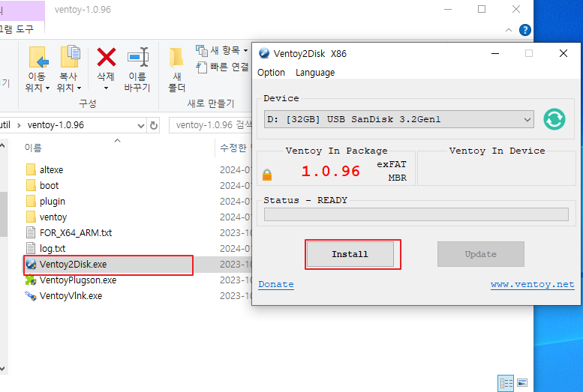Viewport: 583px width, 392px height.
Task: Open the www.ventoy.net link
Action: coord(532,284)
